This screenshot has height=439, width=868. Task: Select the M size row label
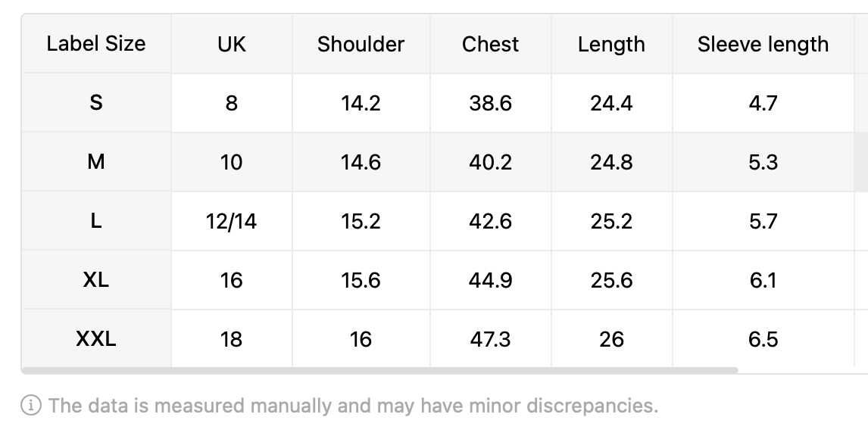click(x=96, y=162)
